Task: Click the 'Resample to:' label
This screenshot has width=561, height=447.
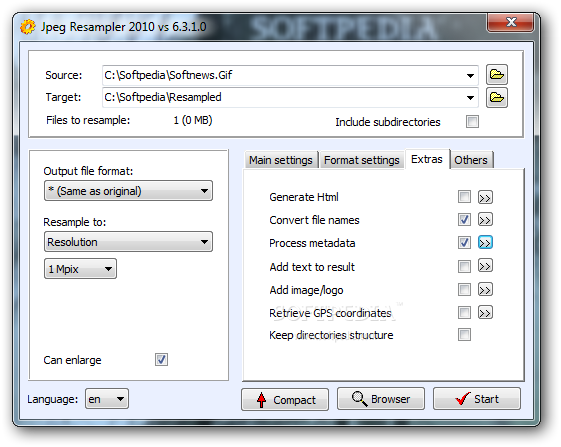Action: (75, 222)
